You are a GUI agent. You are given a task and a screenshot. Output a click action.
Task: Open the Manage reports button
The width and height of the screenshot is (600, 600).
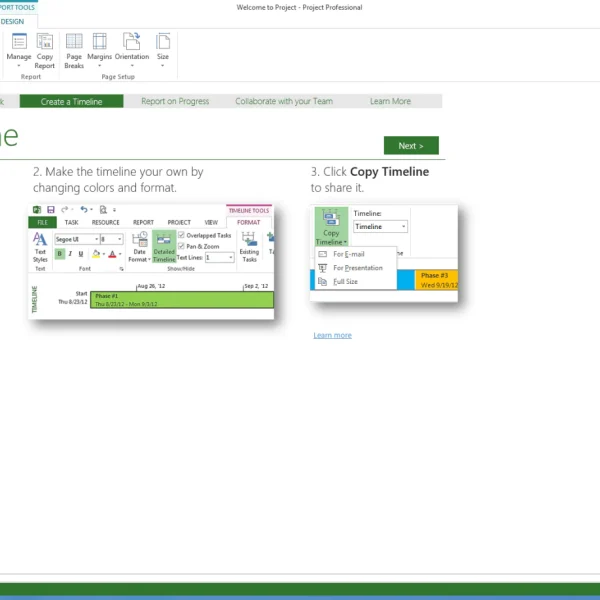(19, 50)
